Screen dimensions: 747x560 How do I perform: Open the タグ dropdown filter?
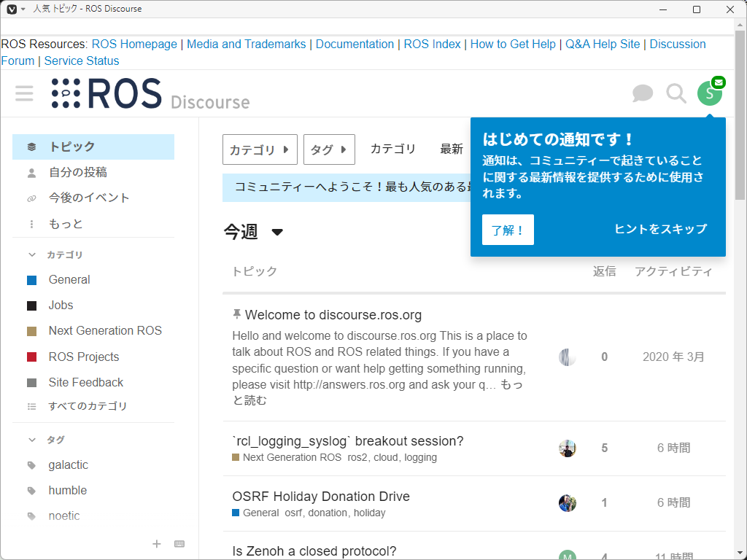tap(329, 149)
